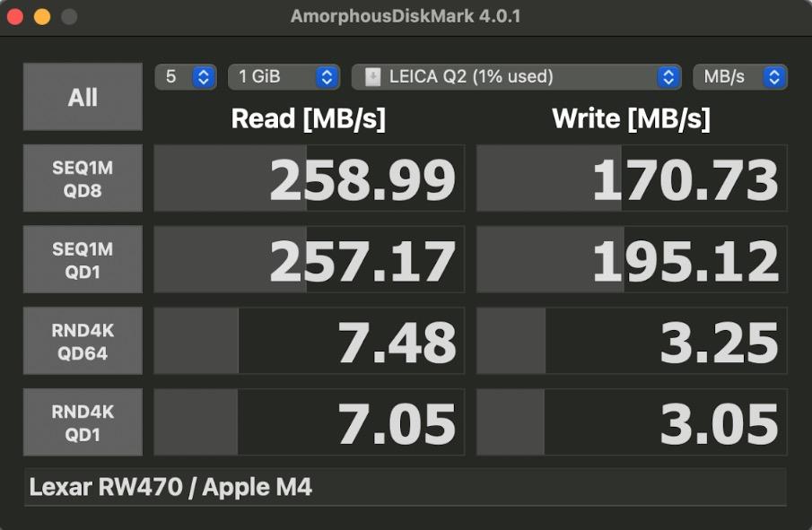
Task: Start the SEQ1M QD1 test
Action: pos(83,260)
